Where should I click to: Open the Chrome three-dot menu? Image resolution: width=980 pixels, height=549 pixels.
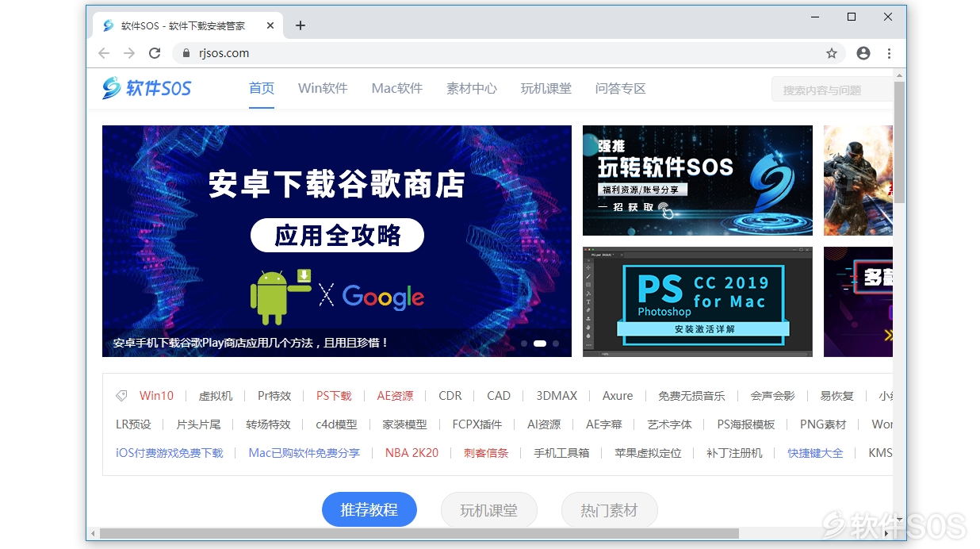click(889, 53)
